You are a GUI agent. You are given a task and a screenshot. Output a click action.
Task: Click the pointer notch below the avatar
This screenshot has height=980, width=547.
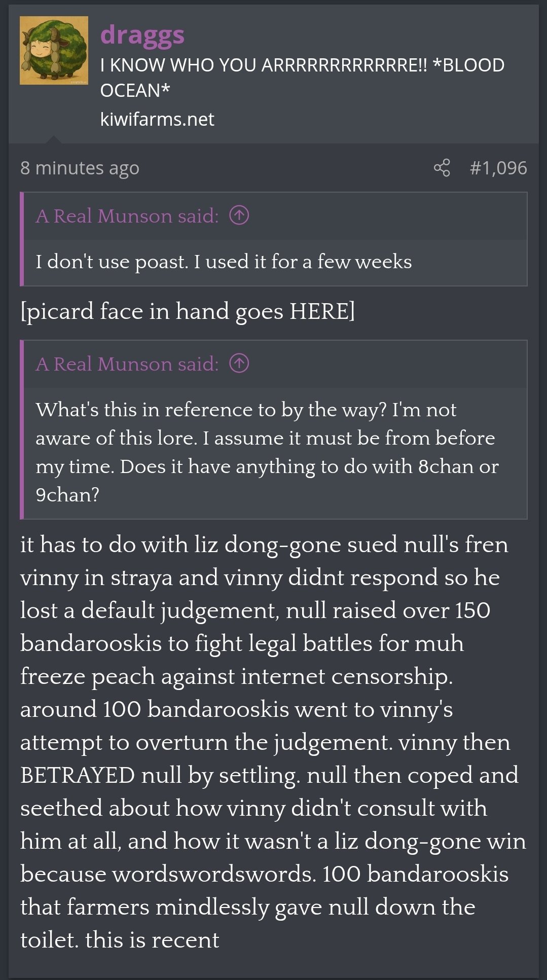54,139
